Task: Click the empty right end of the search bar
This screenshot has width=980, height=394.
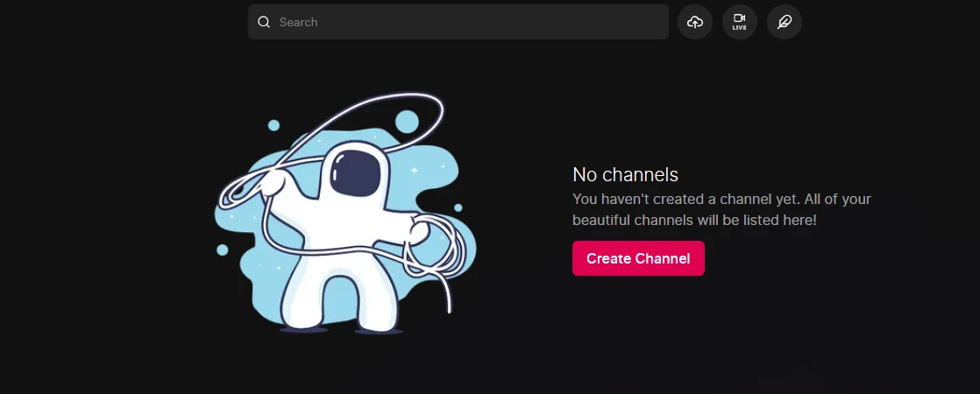Action: click(631, 22)
